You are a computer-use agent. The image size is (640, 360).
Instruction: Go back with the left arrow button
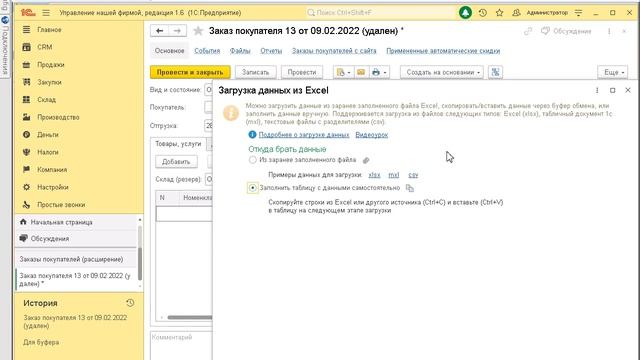(160, 31)
